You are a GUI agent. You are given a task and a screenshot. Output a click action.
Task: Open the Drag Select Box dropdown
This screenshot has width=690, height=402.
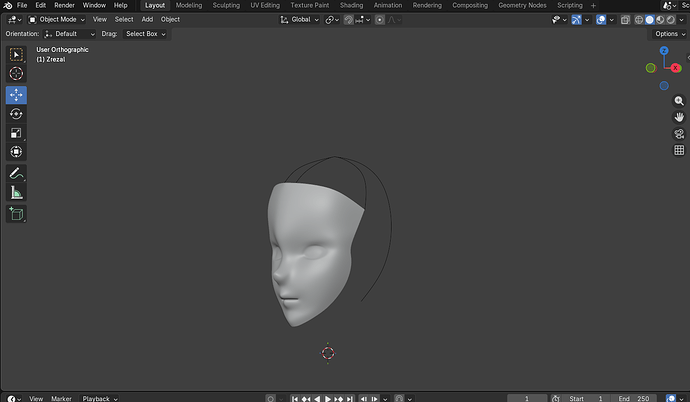click(144, 34)
